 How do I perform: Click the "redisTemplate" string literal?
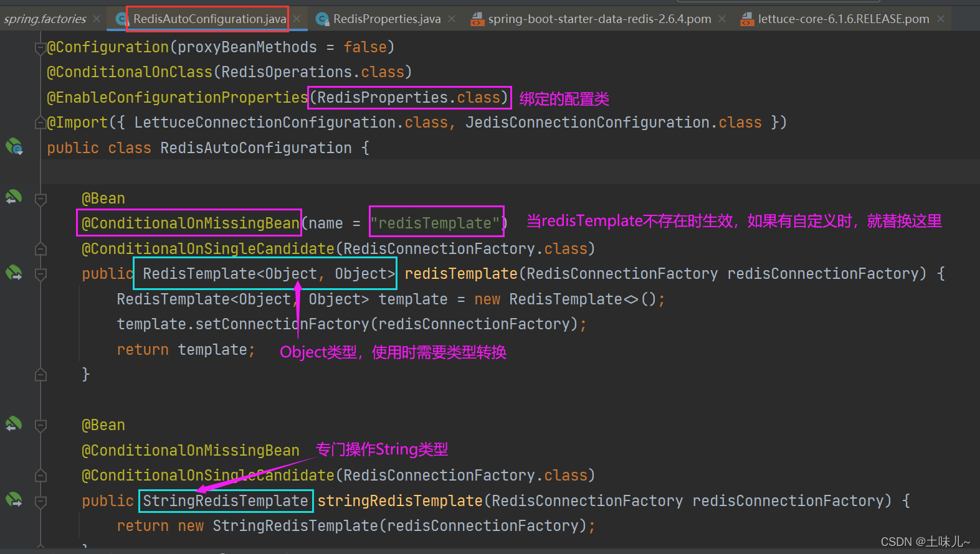point(435,223)
